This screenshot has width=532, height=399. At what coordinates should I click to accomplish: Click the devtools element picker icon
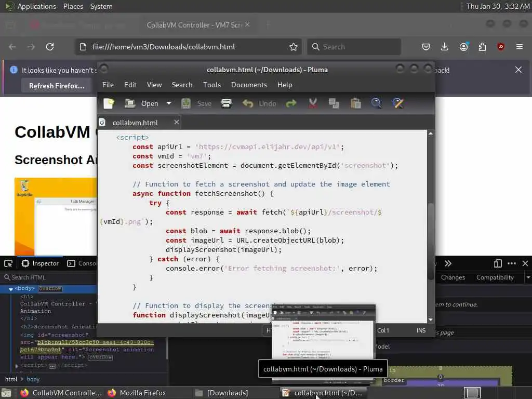pyautogui.click(x=8, y=263)
